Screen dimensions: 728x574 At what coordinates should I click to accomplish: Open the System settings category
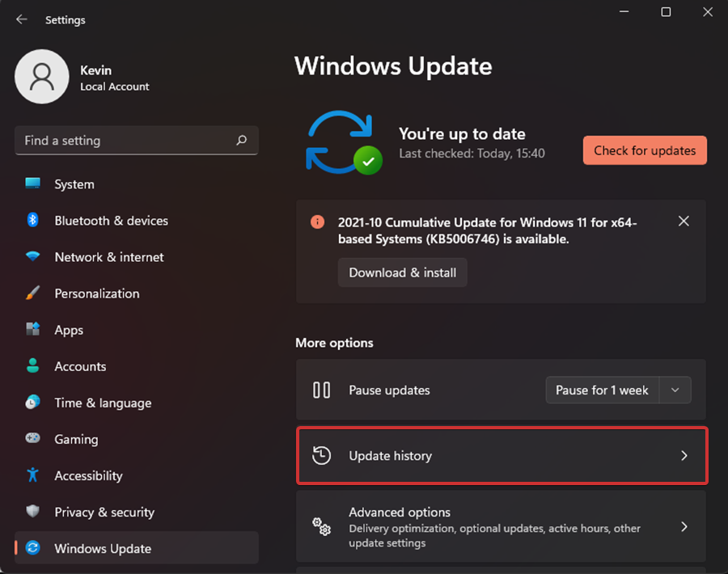(x=74, y=184)
